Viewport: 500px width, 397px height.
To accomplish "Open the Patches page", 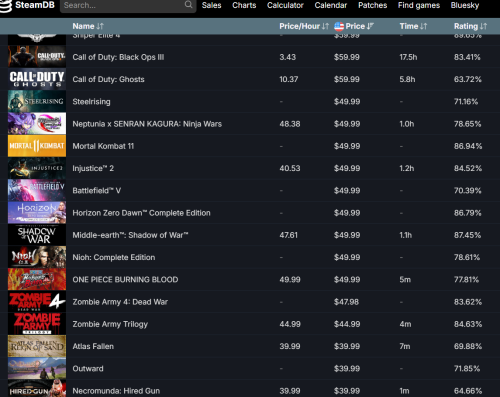I will coord(372,5).
